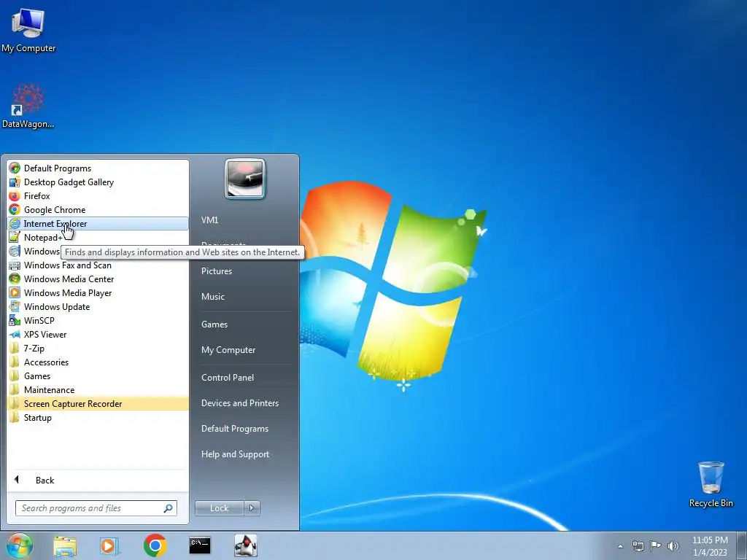The height and width of the screenshot is (560, 747).
Task: Open Default Programs in right pane
Action: [x=234, y=429]
